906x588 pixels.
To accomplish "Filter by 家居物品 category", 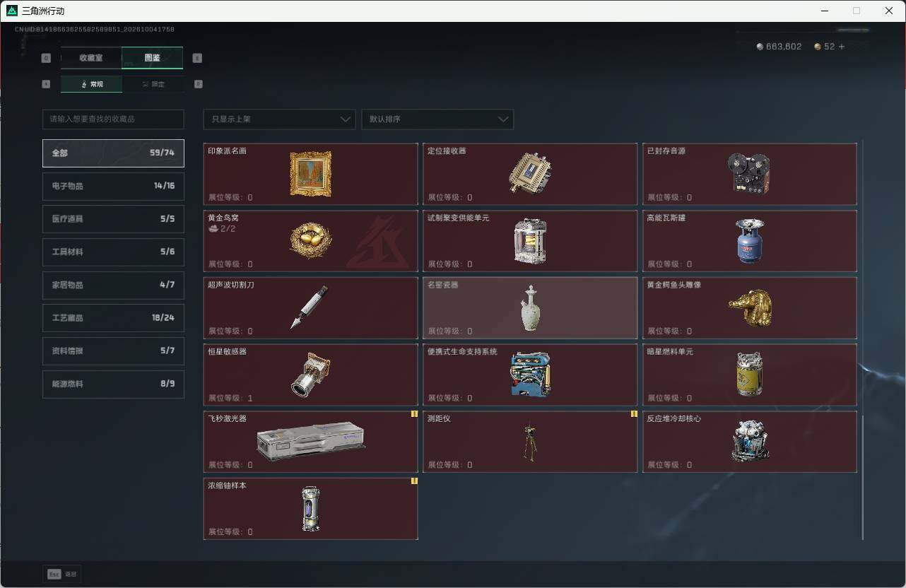I will (113, 285).
